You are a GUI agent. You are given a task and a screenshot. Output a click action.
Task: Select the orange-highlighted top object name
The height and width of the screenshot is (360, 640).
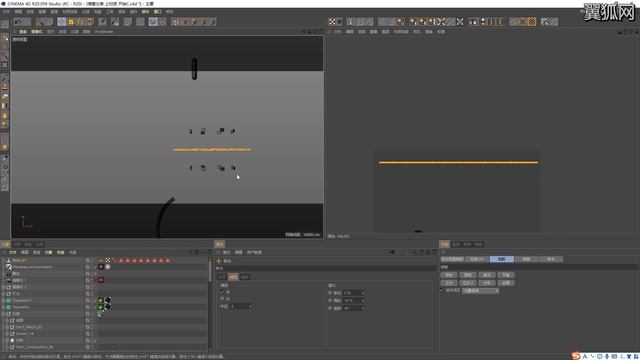[19, 260]
